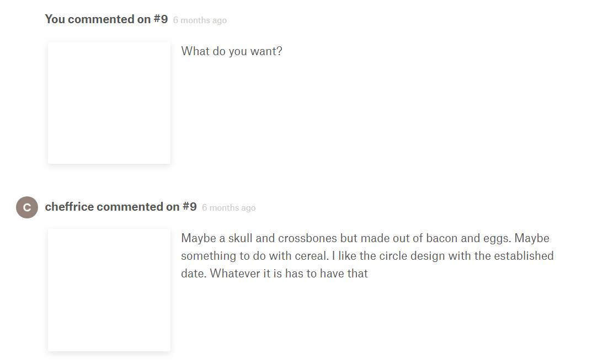Open "#9" in "You commented on #9"
Viewport: 592px width, 364px height.
pyautogui.click(x=161, y=19)
